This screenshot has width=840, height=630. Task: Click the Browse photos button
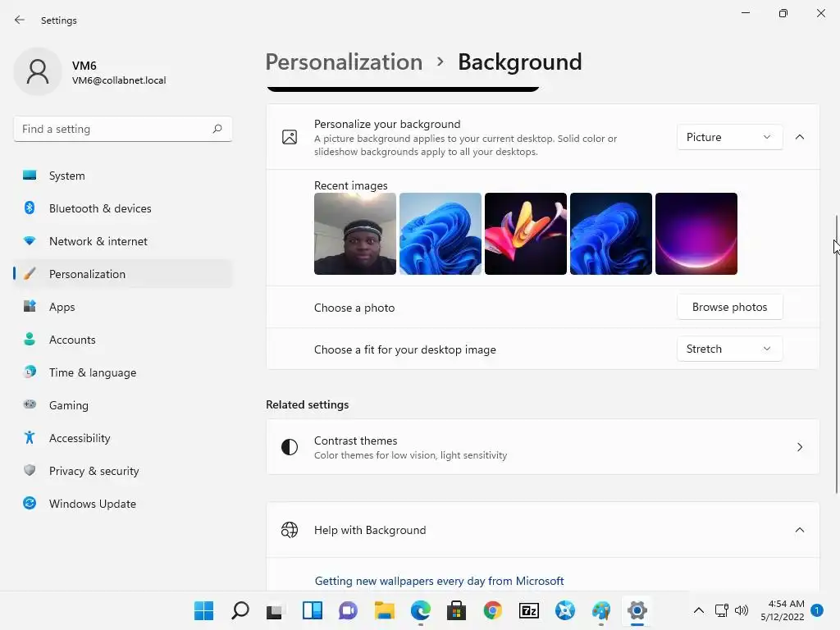(729, 307)
